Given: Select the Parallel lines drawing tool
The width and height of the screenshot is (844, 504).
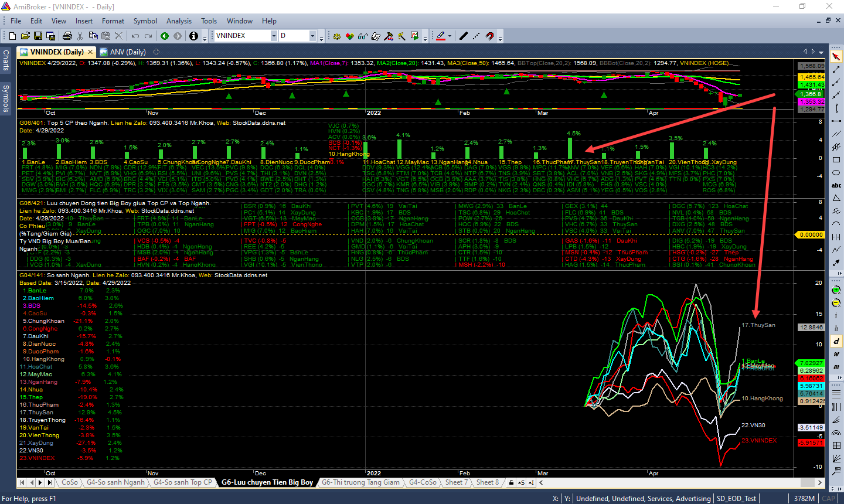Looking at the screenshot, I should coord(836,134).
